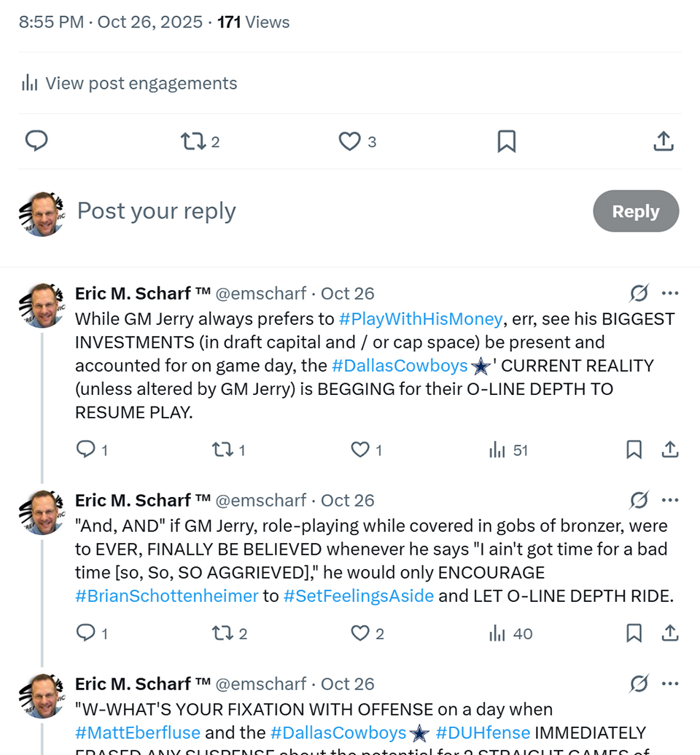Open more options on the #MattEberfluse post

click(670, 684)
